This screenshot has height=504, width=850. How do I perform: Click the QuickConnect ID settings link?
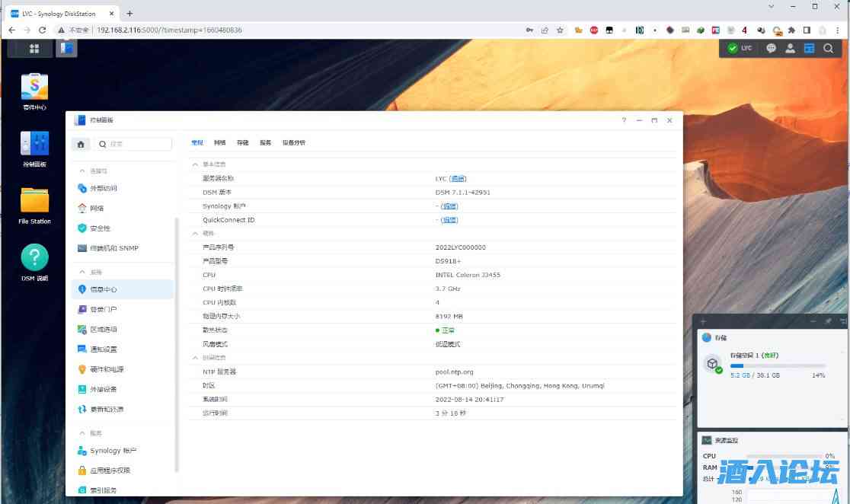coord(449,220)
